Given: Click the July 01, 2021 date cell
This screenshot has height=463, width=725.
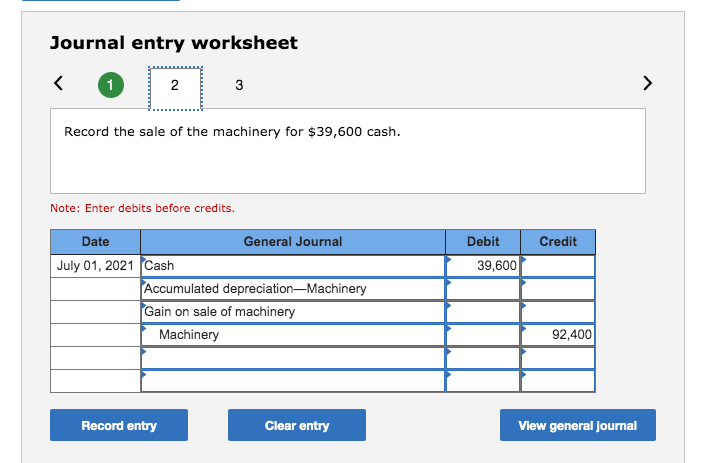Looking at the screenshot, I should click(95, 266).
